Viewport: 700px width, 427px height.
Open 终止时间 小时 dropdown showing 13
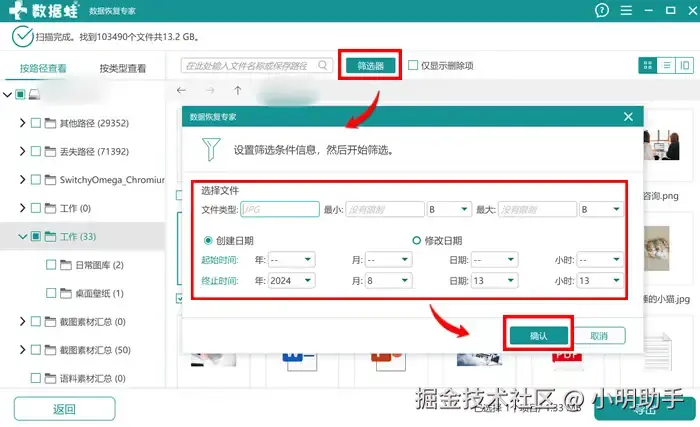pyautogui.click(x=600, y=280)
